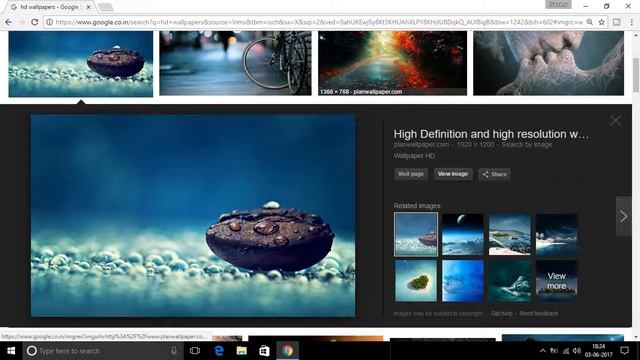The height and width of the screenshot is (360, 640).
Task: Open Chrome three-dot menu
Action: 631,22
